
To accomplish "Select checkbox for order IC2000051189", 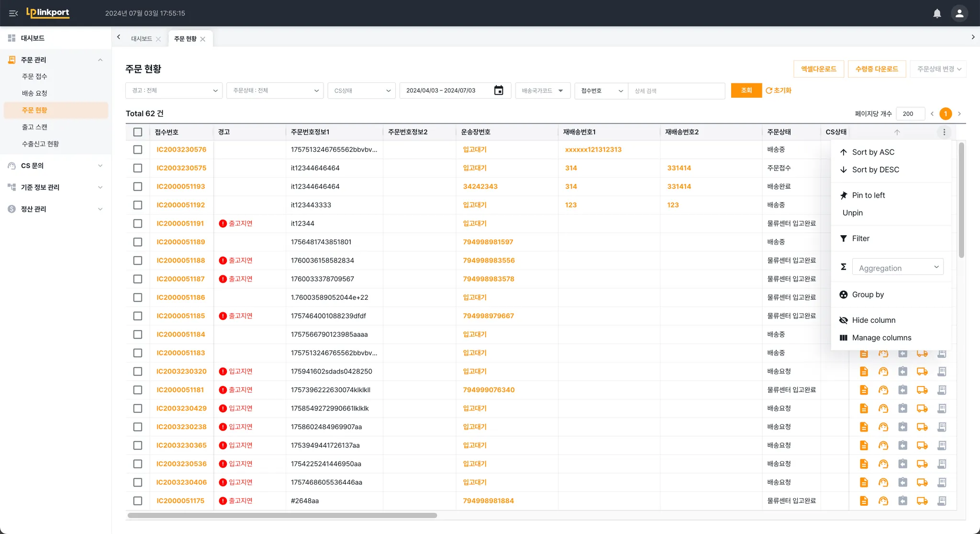I will 138,242.
